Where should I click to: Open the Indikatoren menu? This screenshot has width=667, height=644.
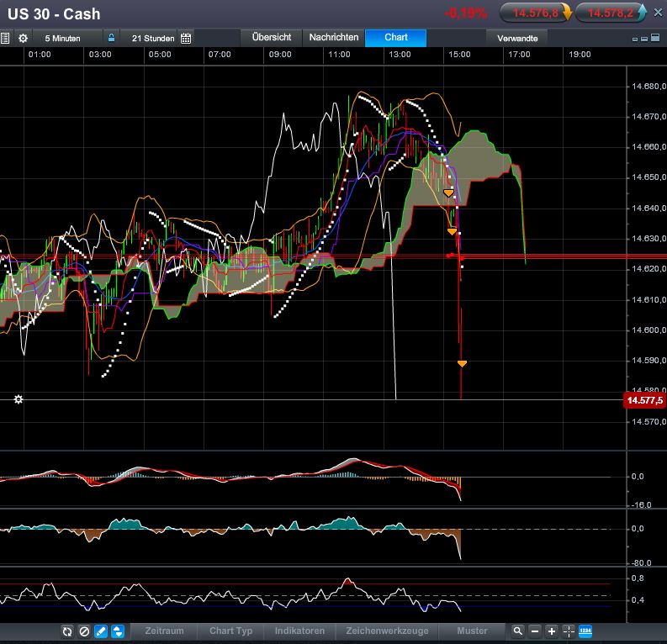click(x=299, y=631)
